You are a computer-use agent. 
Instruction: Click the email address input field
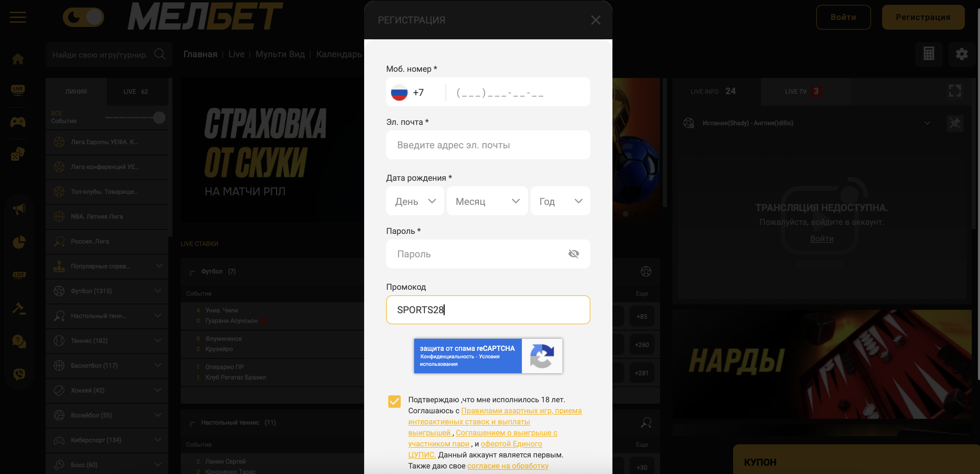pos(488,145)
